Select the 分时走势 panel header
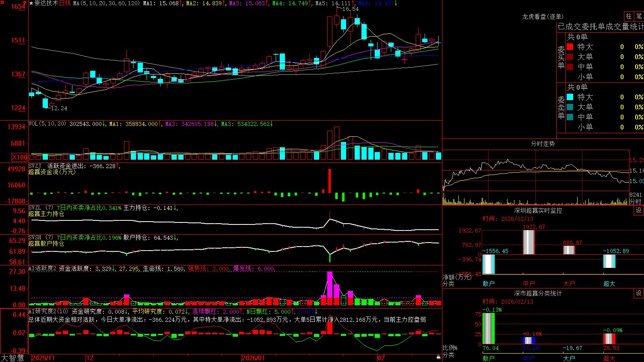Viewport: 644px width, 362px height. pos(543,144)
